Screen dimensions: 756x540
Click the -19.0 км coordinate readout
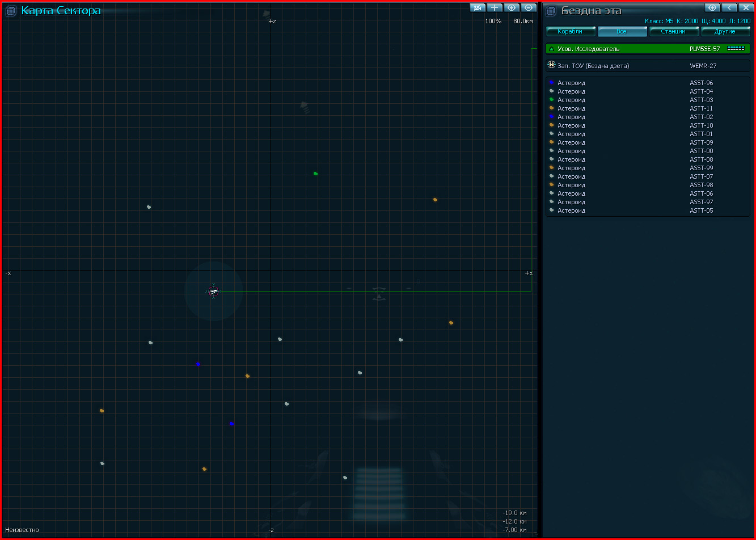tap(514, 513)
